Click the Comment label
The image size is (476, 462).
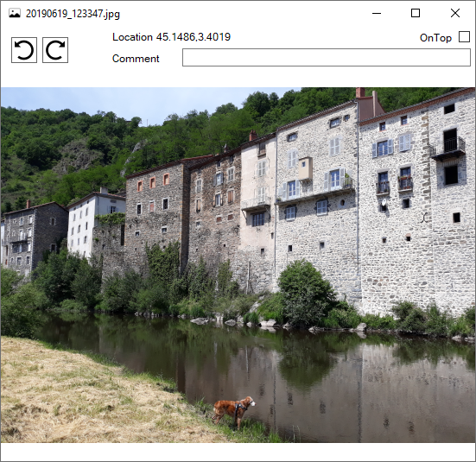click(136, 58)
